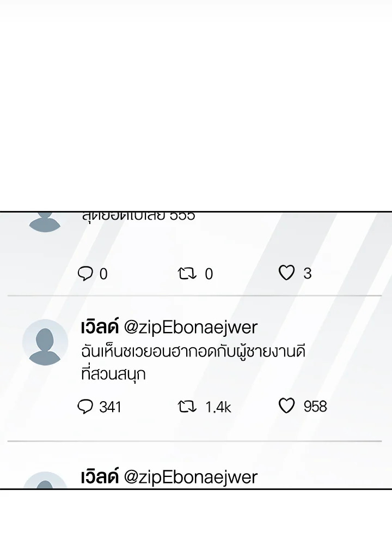Screen dimensions: 392x544
Task: Click display name เวิลด์ in middle post
Action: [x=100, y=327]
